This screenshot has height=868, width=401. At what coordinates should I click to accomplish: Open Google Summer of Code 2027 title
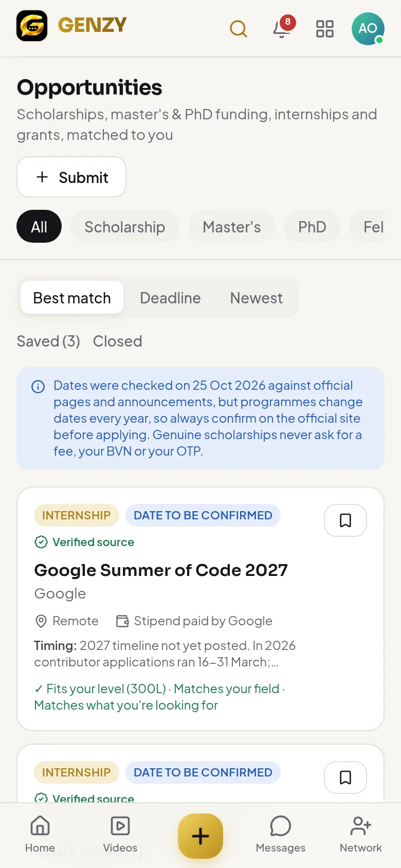[161, 570]
